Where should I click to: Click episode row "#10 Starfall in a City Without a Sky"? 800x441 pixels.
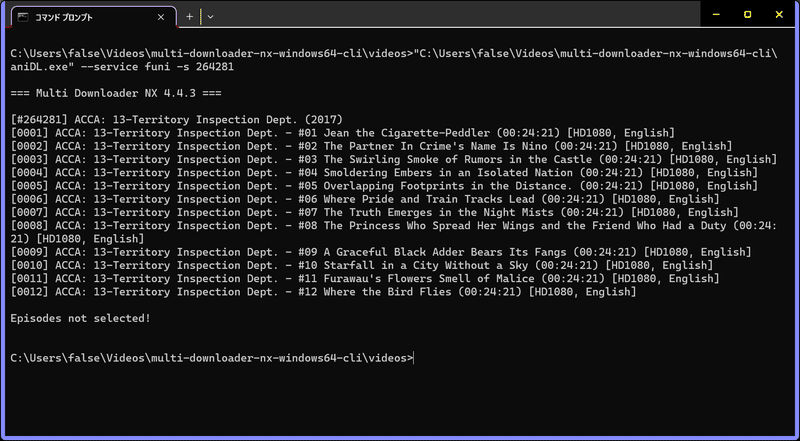pos(362,265)
